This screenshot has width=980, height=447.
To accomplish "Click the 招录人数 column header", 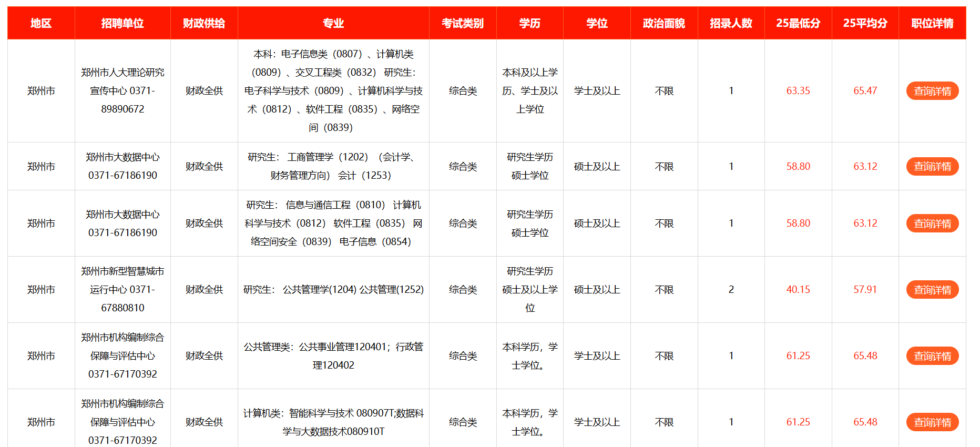I will click(x=731, y=23).
